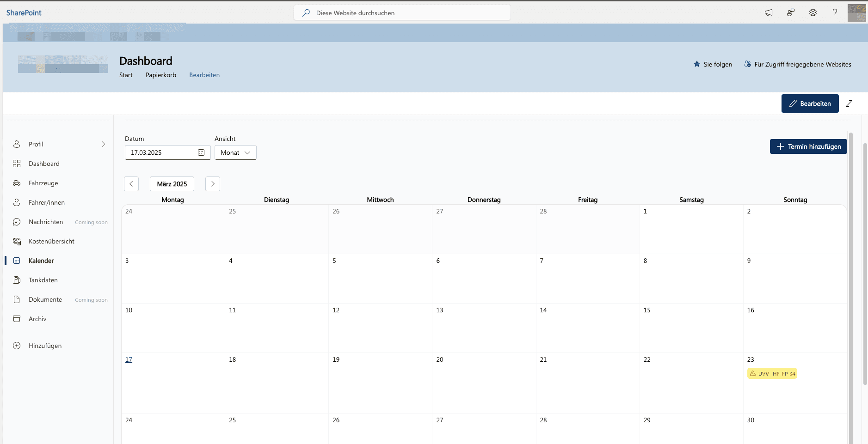Toggle the Sie folgen star

(x=696, y=64)
